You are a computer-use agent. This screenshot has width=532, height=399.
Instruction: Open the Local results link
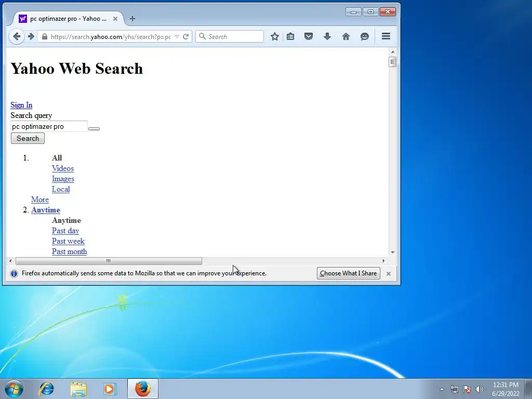[61, 189]
